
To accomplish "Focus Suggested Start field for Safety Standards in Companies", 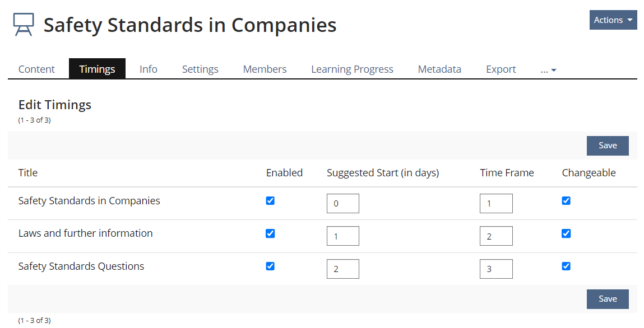I will point(342,204).
